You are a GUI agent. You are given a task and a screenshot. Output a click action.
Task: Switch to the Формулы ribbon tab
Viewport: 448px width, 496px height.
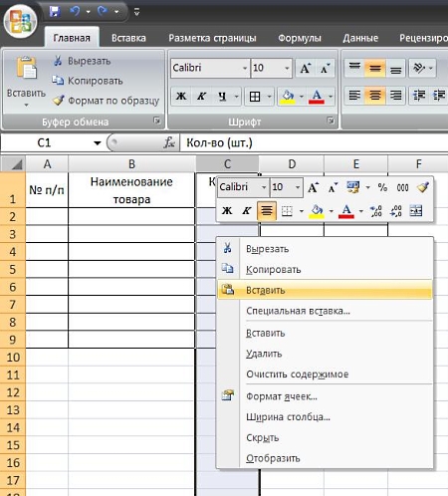tap(300, 38)
